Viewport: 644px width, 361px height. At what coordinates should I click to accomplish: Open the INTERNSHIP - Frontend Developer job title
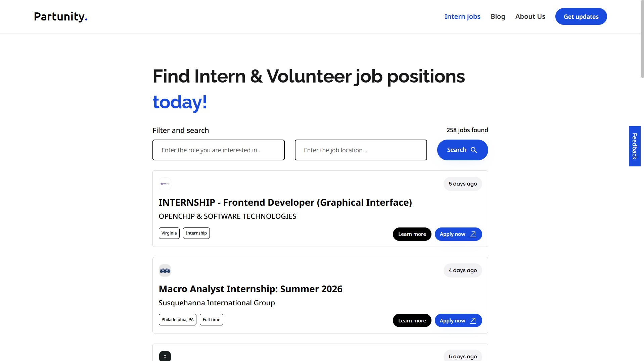pyautogui.click(x=285, y=203)
